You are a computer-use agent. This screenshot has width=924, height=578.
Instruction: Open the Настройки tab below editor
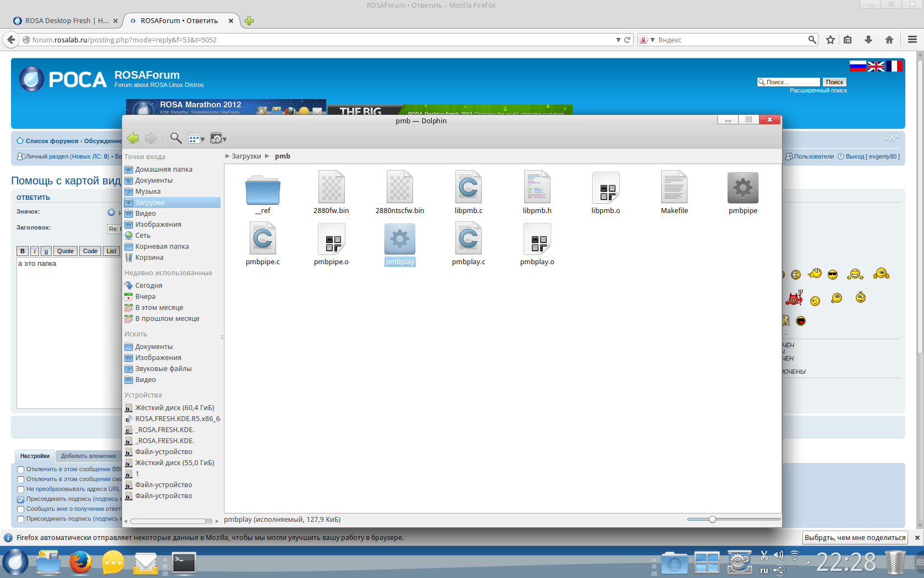tap(35, 456)
